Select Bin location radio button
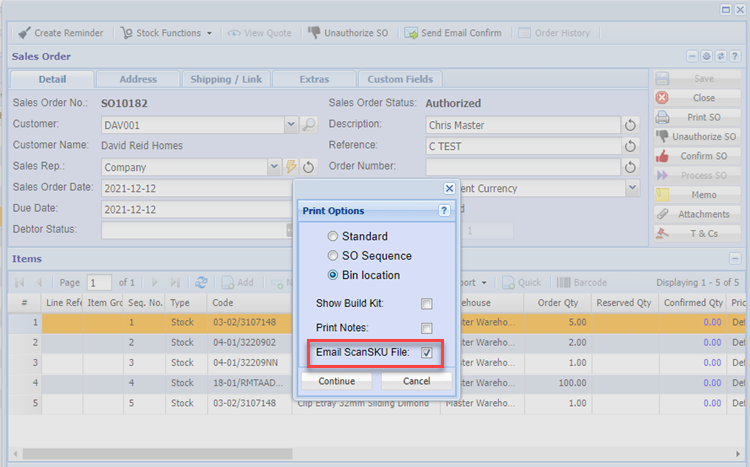Viewport: 750px width, 467px height. pos(333,275)
